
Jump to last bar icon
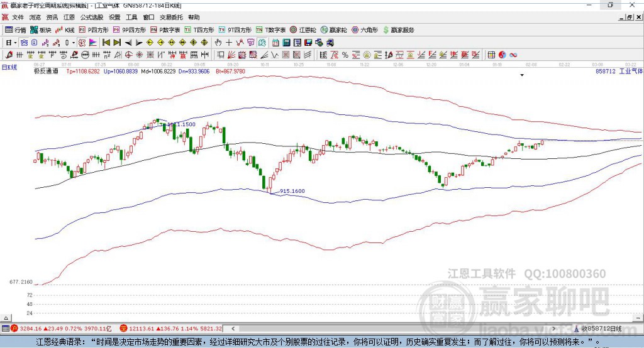(x=117, y=43)
